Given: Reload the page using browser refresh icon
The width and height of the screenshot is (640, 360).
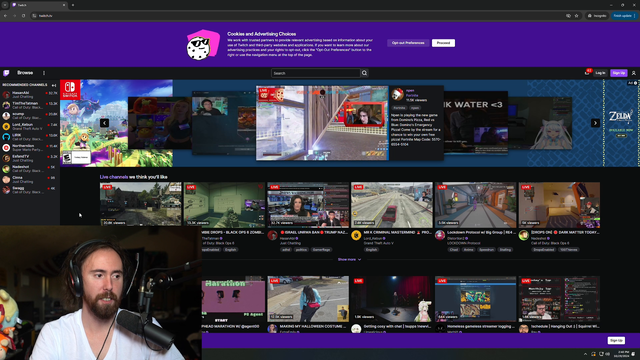Looking at the screenshot, I should (x=23, y=16).
